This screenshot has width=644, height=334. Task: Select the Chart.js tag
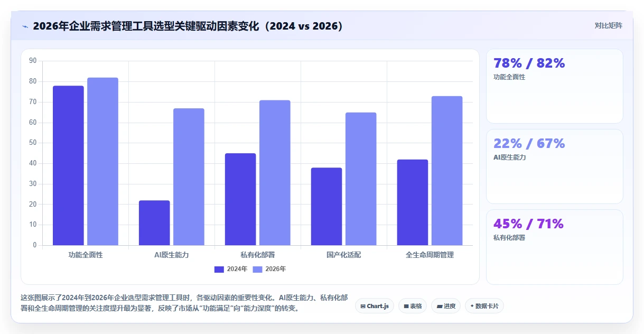point(375,306)
